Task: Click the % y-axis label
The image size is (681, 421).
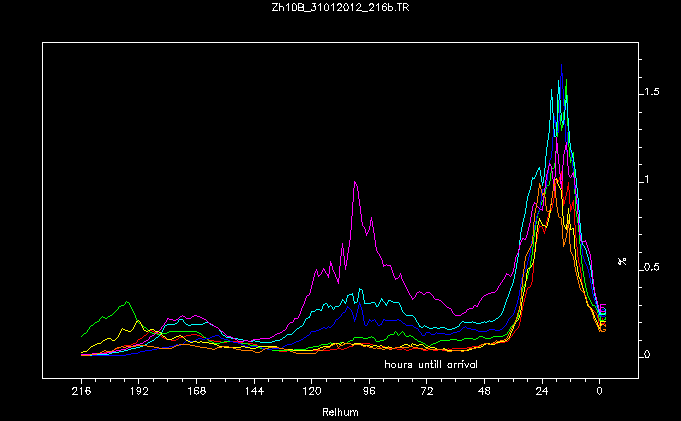Action: 622,262
